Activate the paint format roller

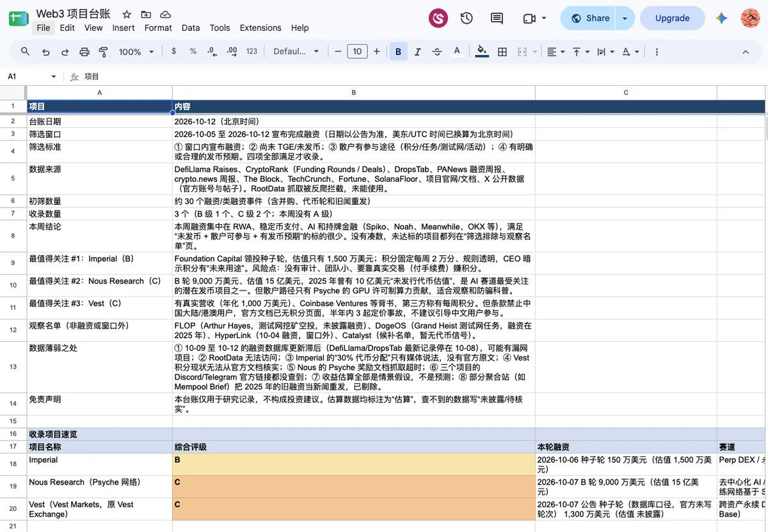click(x=103, y=51)
